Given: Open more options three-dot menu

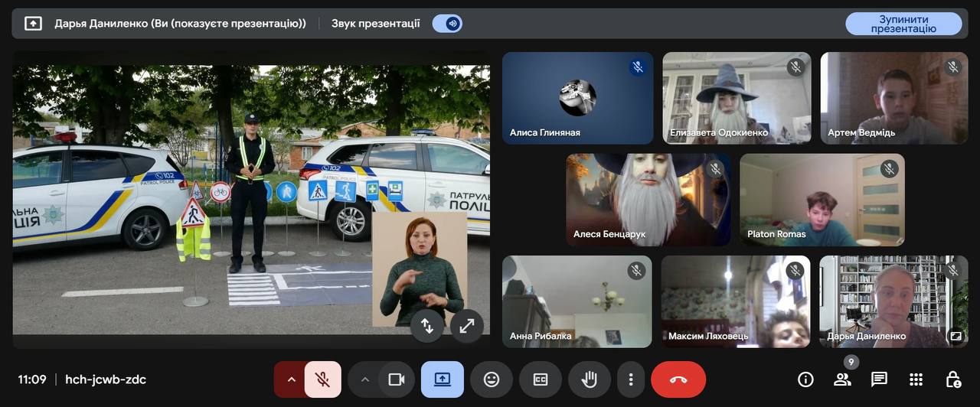Looking at the screenshot, I should [x=630, y=379].
